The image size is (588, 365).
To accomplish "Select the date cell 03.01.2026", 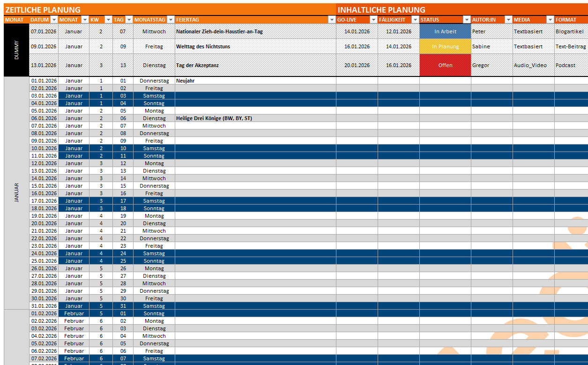I will pos(44,96).
